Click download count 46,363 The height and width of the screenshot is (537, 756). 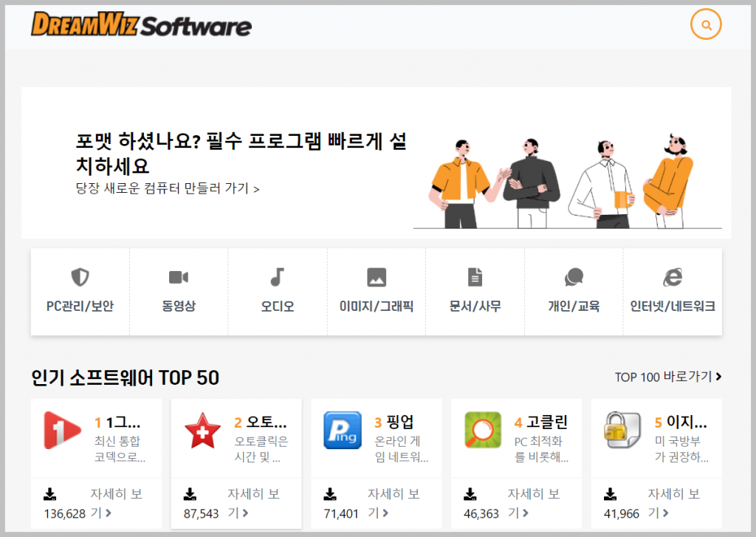click(x=481, y=514)
